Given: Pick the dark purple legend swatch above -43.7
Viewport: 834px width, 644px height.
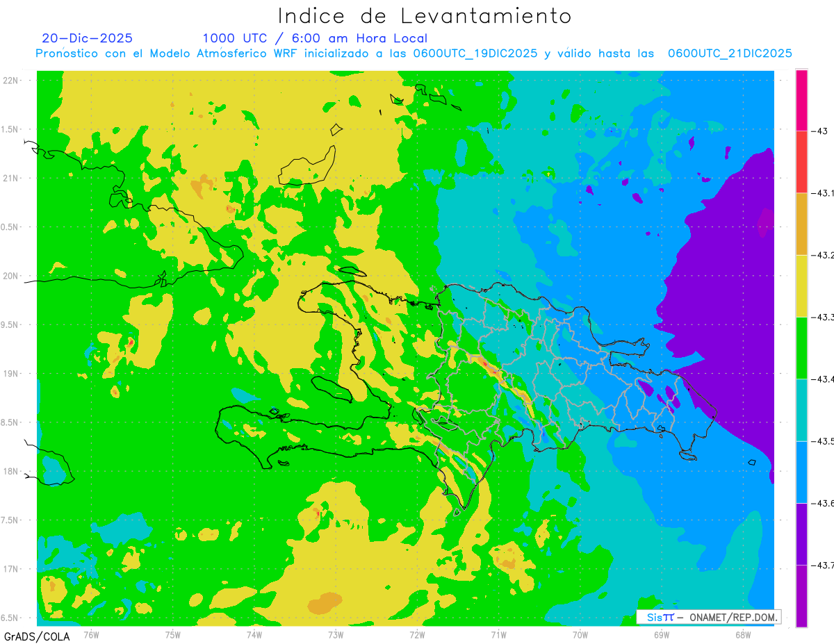Looking at the screenshot, I should (801, 534).
